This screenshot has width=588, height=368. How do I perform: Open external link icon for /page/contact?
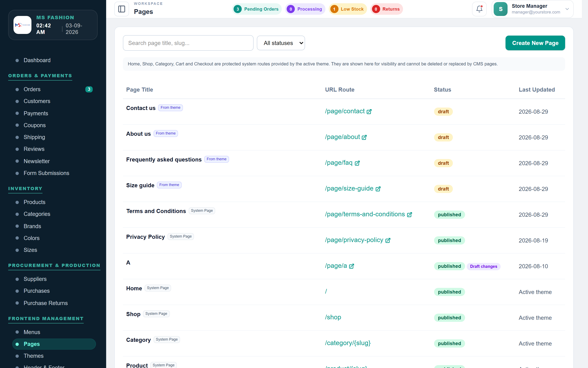coord(369,112)
